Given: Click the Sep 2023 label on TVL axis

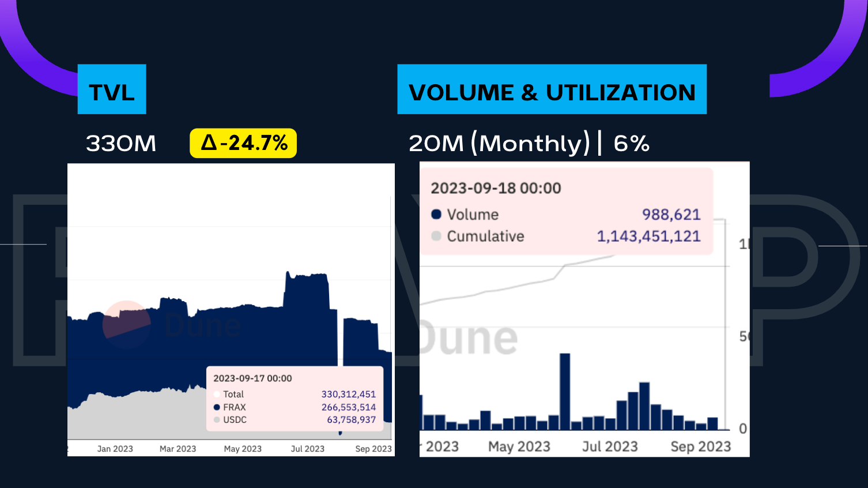Looking at the screenshot, I should [x=373, y=449].
